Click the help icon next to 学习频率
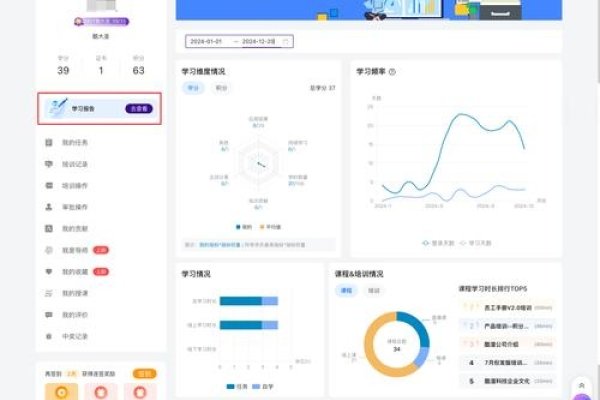The image size is (600, 400). pyautogui.click(x=392, y=72)
